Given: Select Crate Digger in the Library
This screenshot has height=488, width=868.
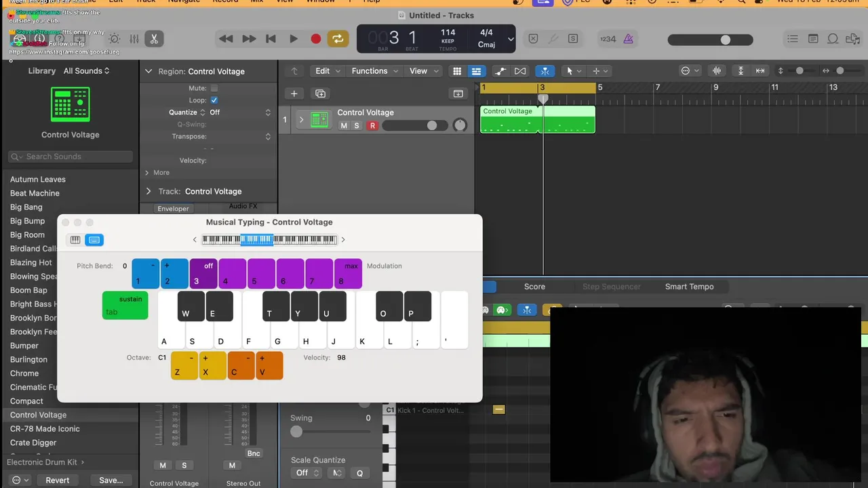Looking at the screenshot, I should click(x=33, y=443).
